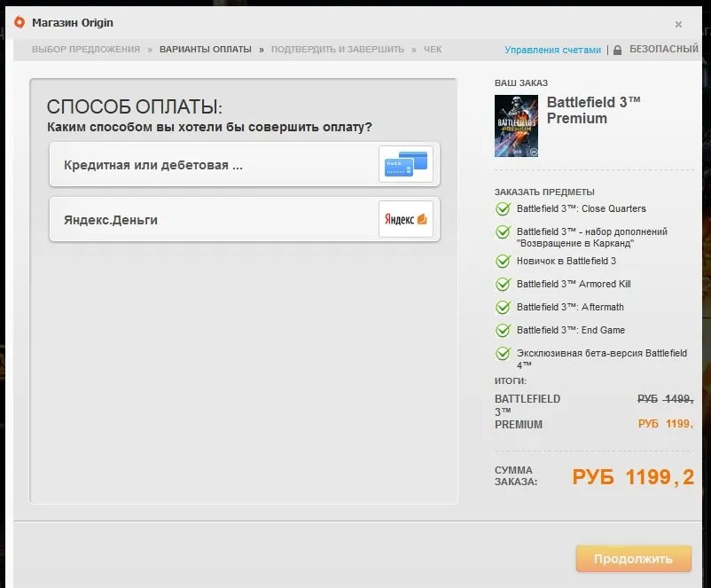The height and width of the screenshot is (588, 711).
Task: Click Battlefield 3™: Aftermath text
Action: [570, 307]
